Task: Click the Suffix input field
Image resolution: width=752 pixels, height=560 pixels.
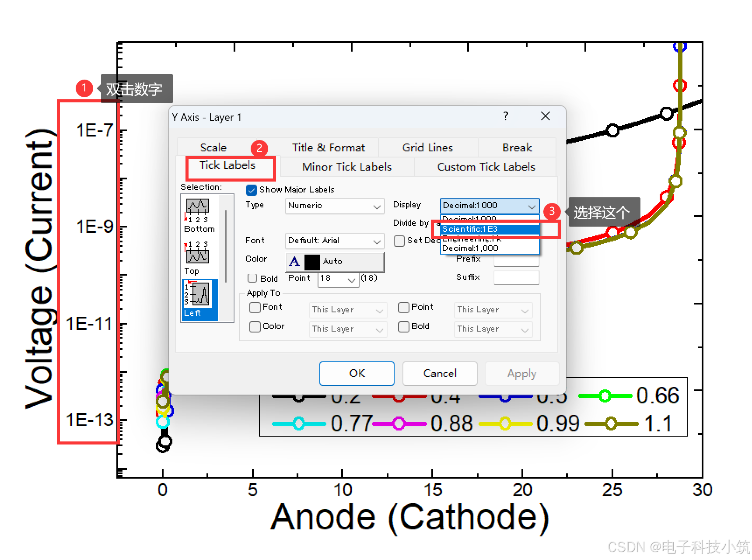Action: [517, 278]
